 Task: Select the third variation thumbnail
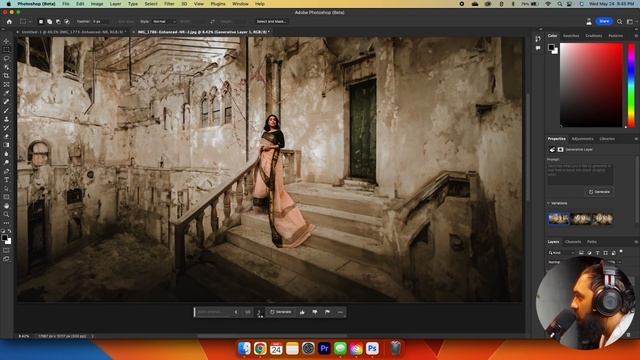click(602, 219)
